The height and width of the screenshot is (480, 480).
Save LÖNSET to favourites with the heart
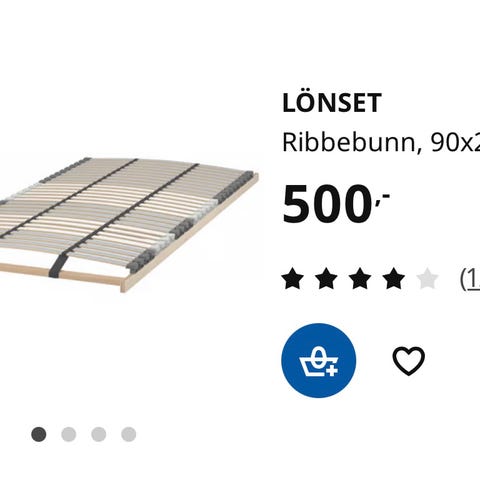click(x=409, y=361)
